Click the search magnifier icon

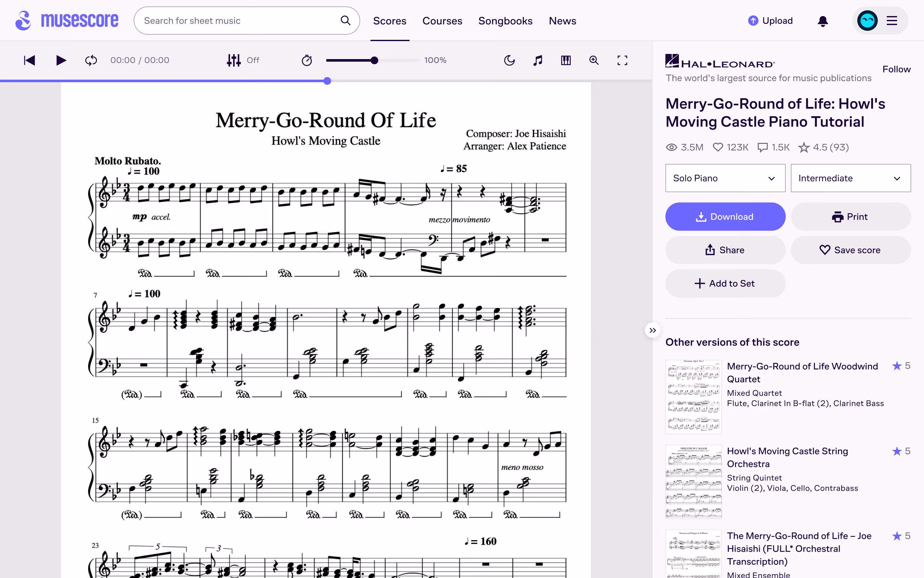(345, 21)
